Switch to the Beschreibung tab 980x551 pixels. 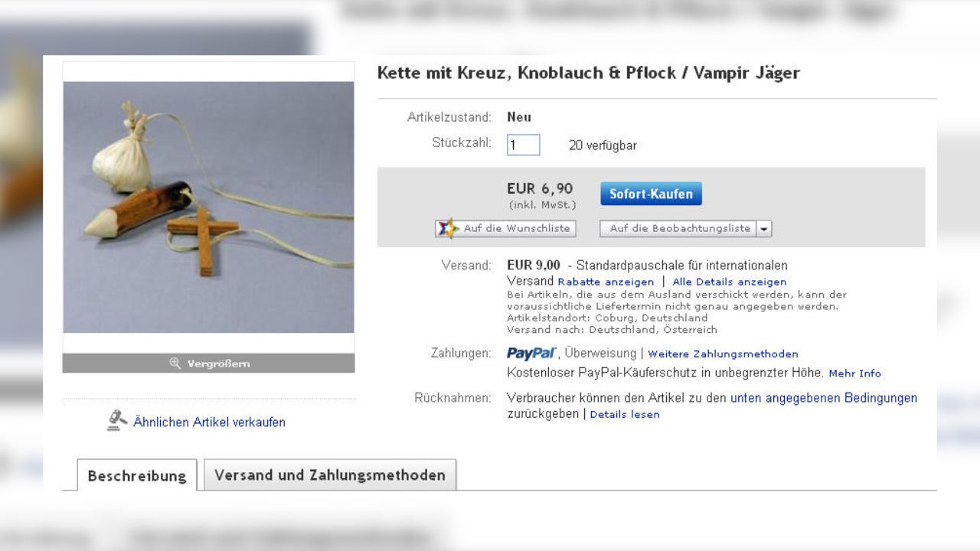tap(137, 475)
